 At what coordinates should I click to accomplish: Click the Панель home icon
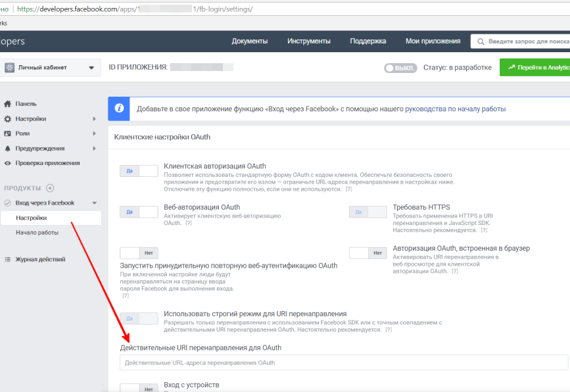coord(8,104)
